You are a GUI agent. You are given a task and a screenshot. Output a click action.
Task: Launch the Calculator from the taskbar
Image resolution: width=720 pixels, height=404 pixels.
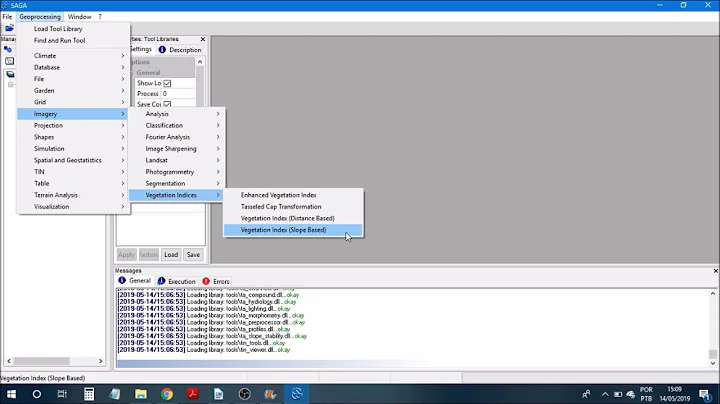coord(89,394)
